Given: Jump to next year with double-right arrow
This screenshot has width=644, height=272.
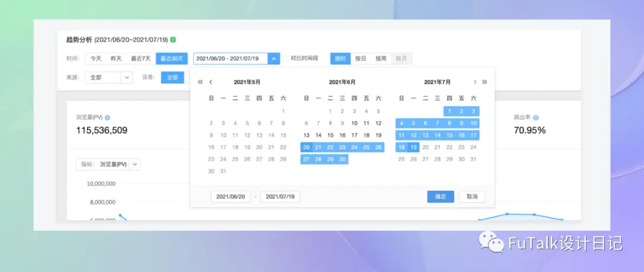Looking at the screenshot, I should (x=485, y=82).
